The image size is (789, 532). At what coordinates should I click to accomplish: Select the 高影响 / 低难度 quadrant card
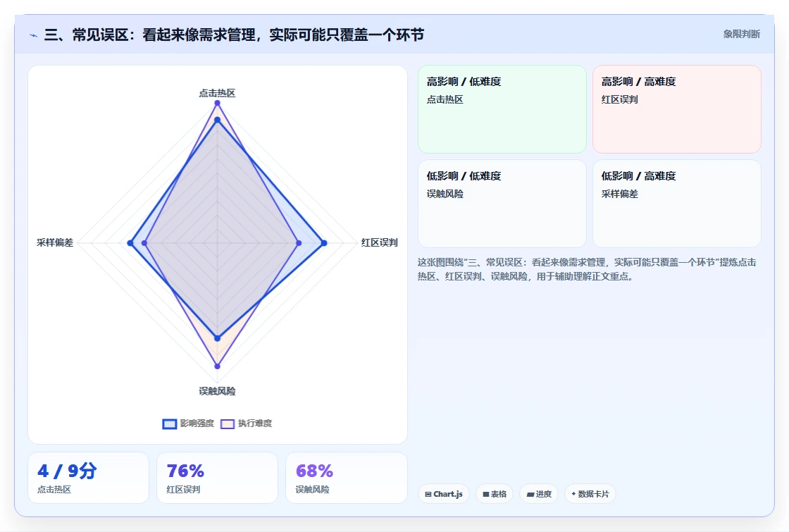point(502,109)
